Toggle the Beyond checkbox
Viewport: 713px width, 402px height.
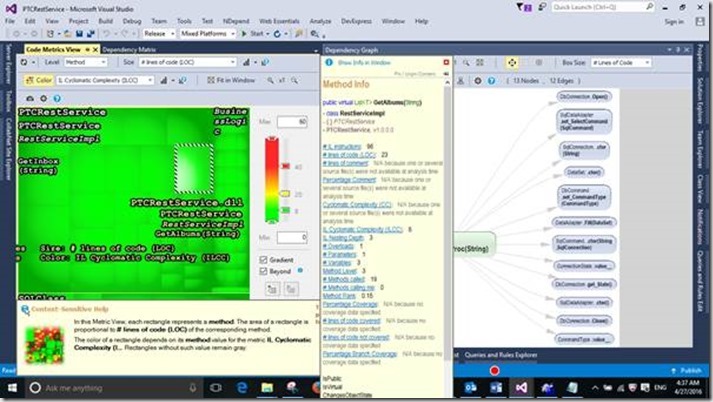pyautogui.click(x=263, y=271)
